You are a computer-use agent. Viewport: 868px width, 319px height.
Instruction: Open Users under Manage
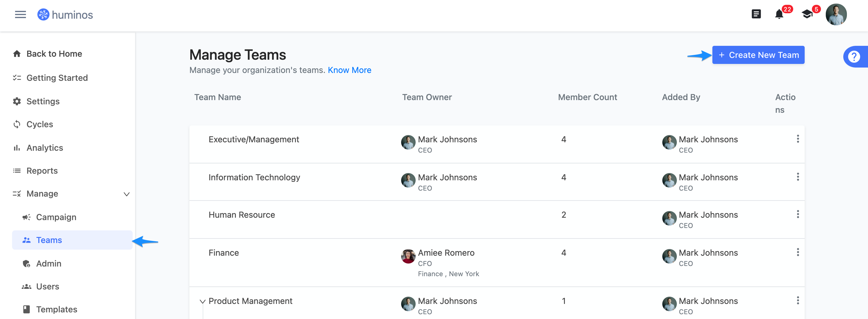(48, 287)
